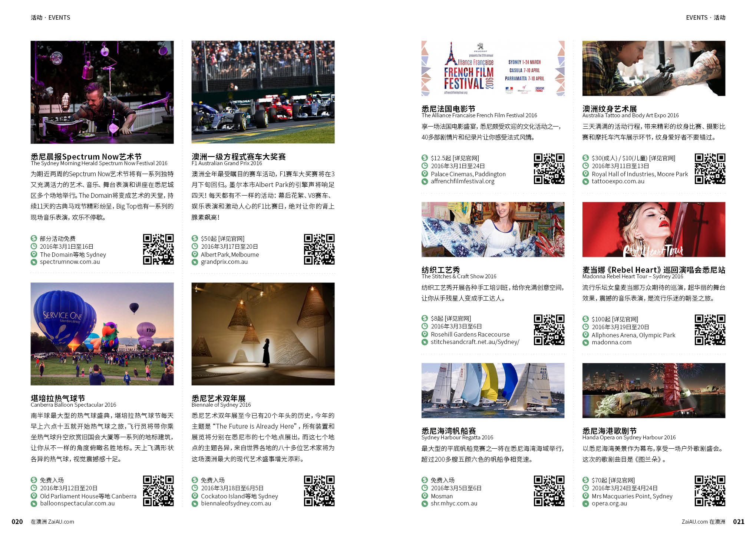Click the QR code for Biennale of Sydney

coord(319,491)
